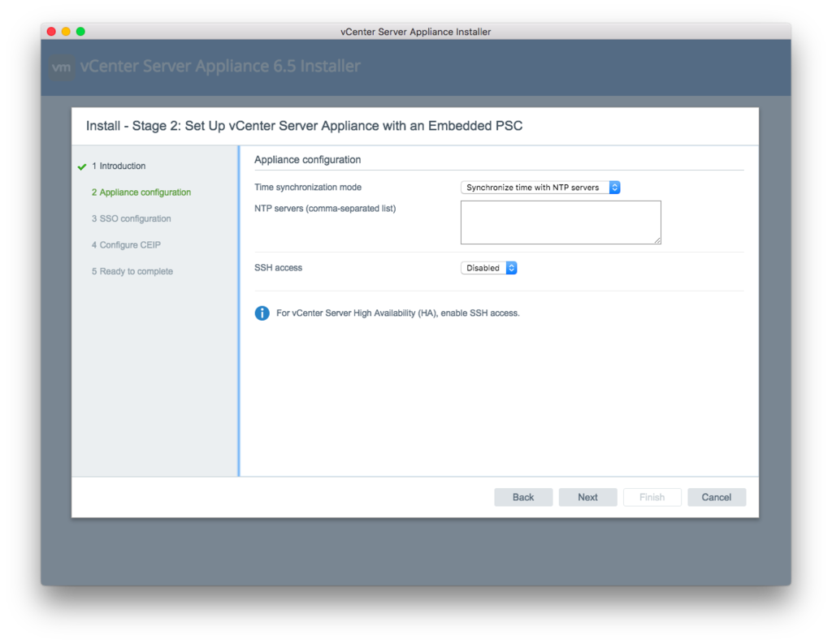Click 'vCenter Server Appliance 6.5 Installer' header text

tap(220, 66)
